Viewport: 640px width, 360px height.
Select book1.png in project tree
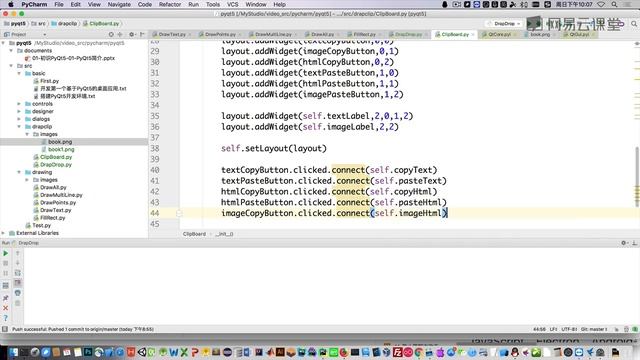(61, 149)
